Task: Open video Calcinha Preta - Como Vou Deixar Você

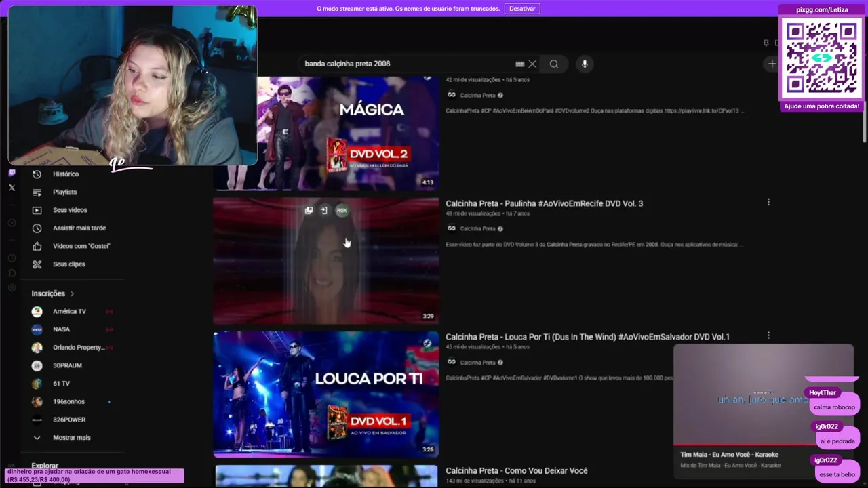Action: (x=516, y=470)
